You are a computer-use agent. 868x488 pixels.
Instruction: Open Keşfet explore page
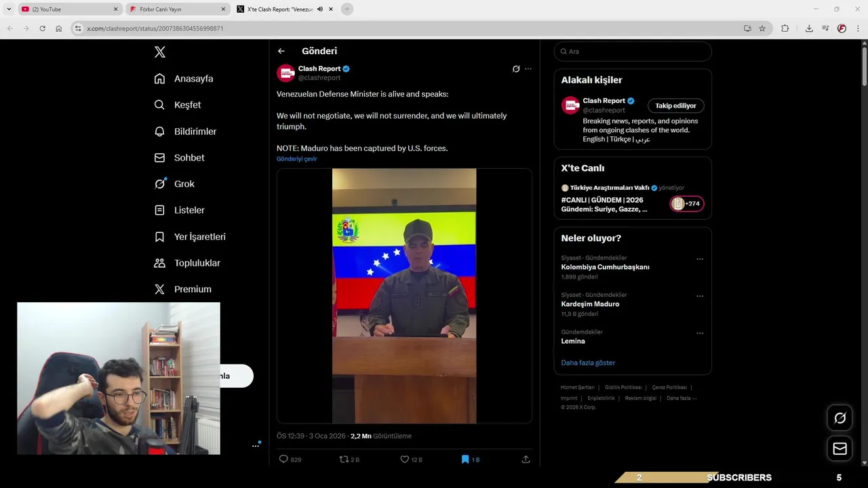(x=178, y=105)
